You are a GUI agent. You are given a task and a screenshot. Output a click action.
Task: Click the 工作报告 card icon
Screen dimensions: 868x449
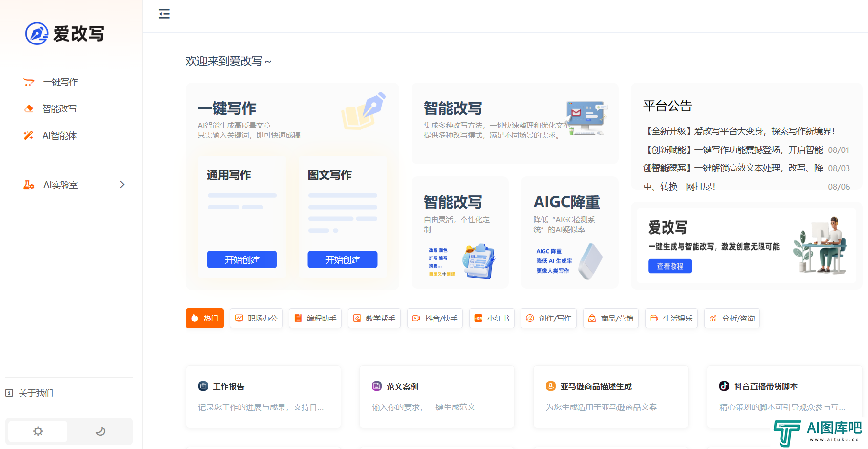pyautogui.click(x=203, y=386)
